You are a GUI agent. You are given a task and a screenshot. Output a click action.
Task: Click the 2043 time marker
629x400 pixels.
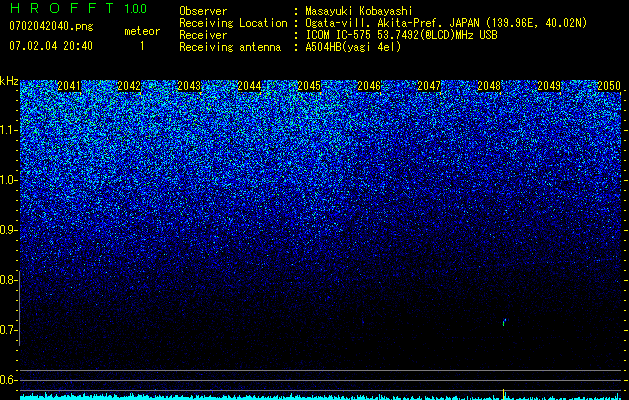[x=189, y=86]
